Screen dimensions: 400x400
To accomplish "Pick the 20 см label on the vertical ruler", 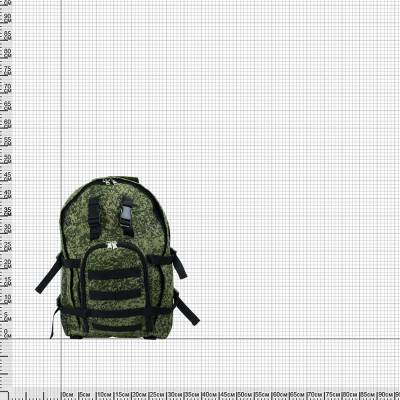I will pos(7,264).
